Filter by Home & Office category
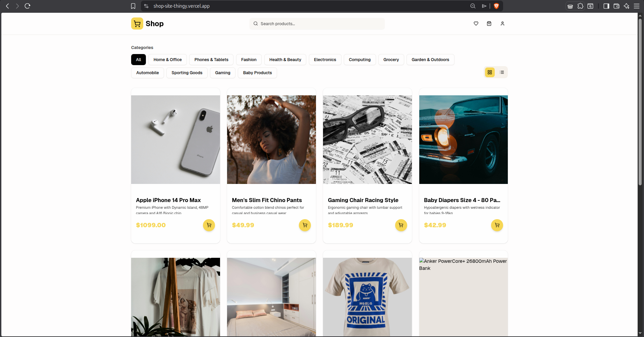The image size is (644, 337). tap(168, 60)
